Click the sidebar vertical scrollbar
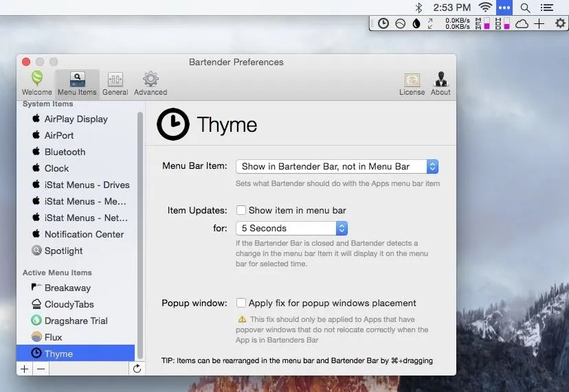 click(140, 235)
